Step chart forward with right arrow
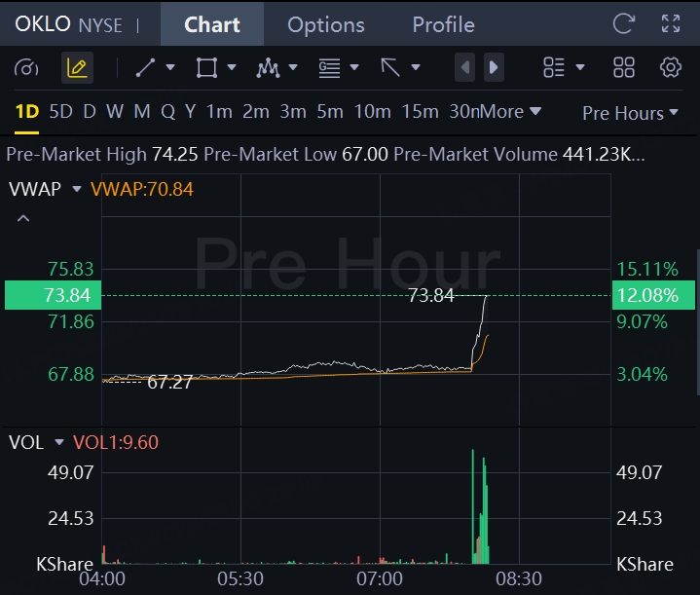 494,67
